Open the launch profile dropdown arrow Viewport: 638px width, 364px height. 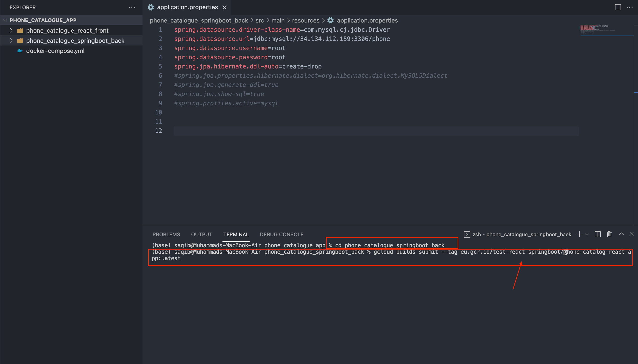587,234
